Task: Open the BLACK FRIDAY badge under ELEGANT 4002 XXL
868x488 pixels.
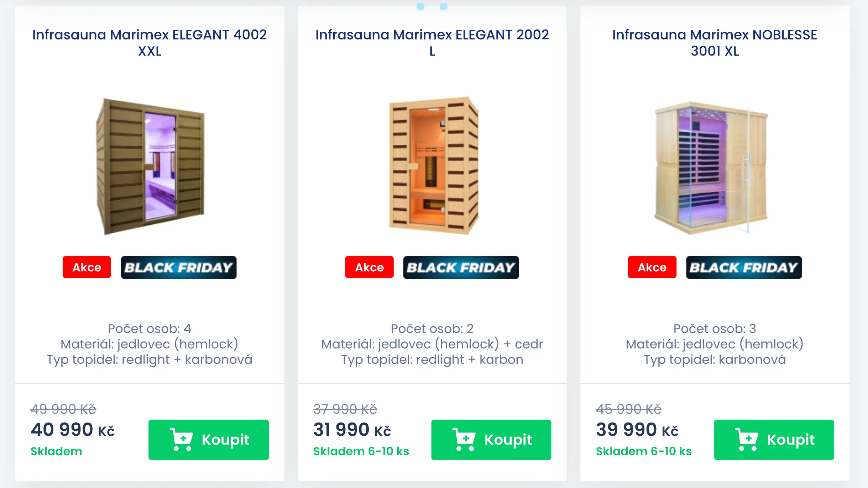Action: point(179,267)
